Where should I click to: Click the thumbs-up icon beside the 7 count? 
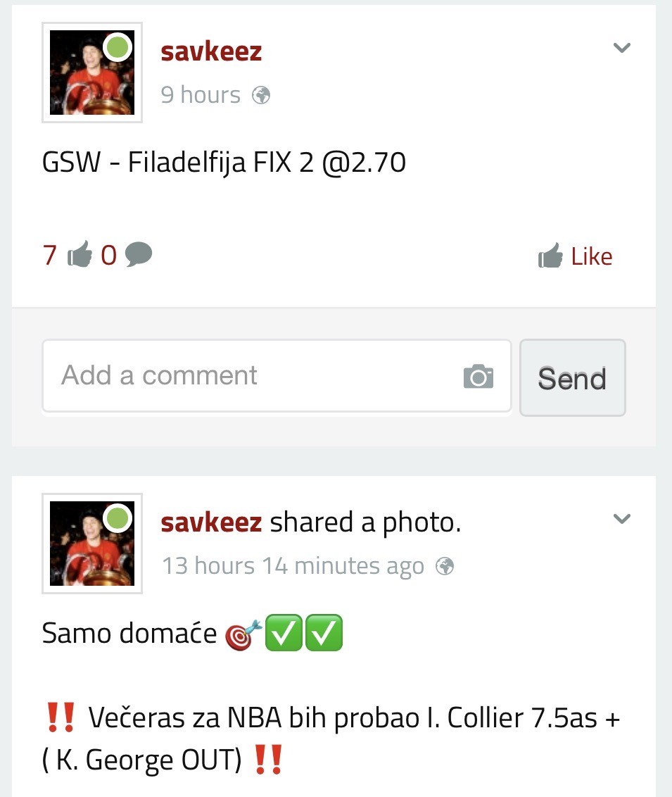(80, 253)
